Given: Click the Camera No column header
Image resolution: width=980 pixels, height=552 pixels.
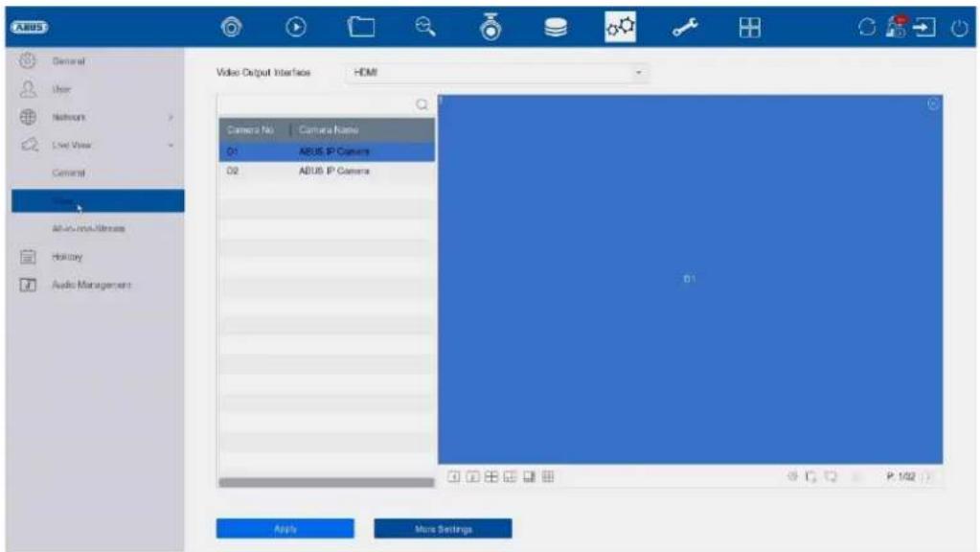Looking at the screenshot, I should coord(251,130).
